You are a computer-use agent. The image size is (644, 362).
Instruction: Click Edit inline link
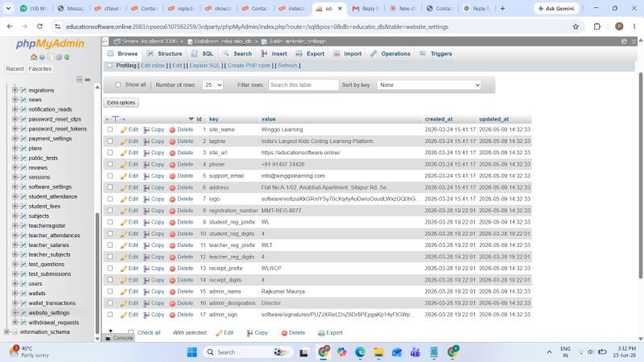(152, 66)
